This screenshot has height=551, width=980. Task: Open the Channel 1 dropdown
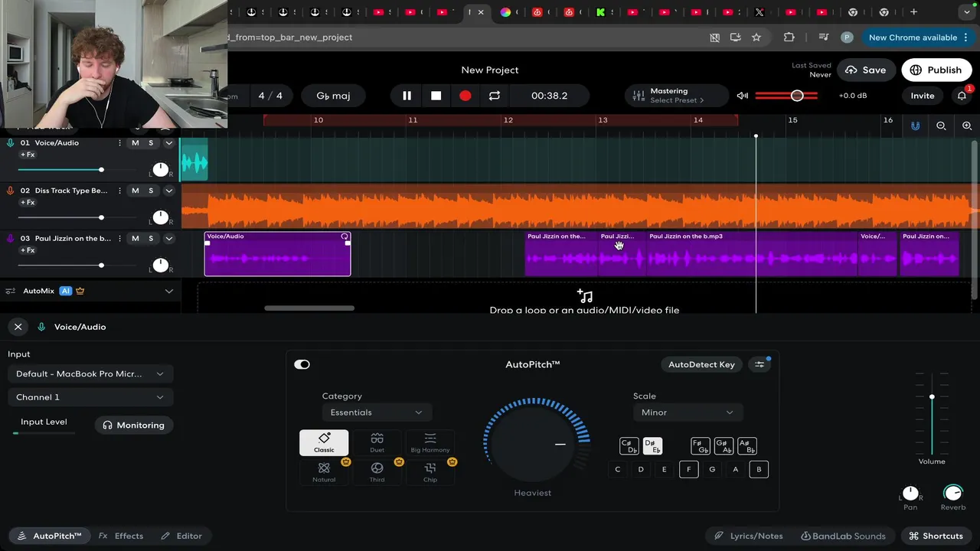tap(90, 397)
